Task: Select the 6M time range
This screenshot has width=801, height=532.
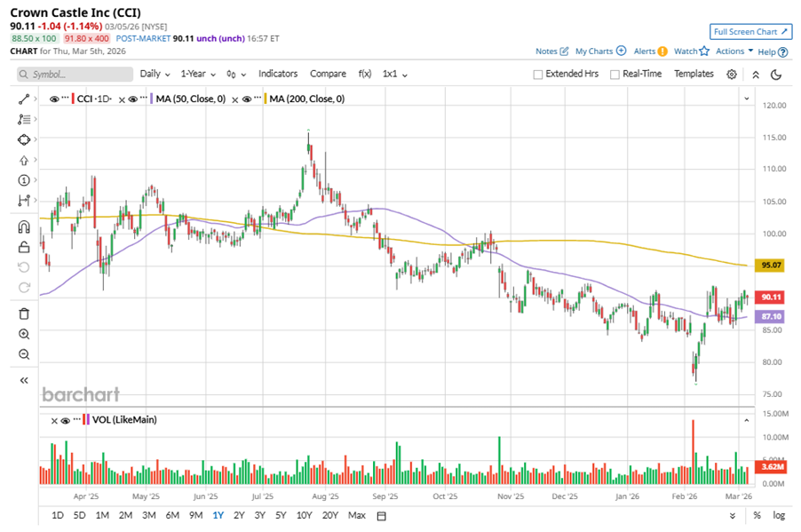Action: [x=172, y=516]
